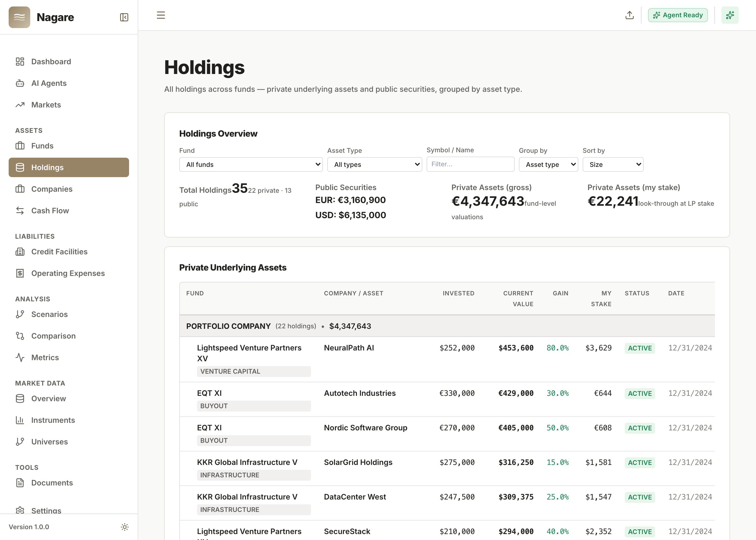Viewport: 756px width, 540px height.
Task: Click the GAIN column header
Action: coord(560,293)
